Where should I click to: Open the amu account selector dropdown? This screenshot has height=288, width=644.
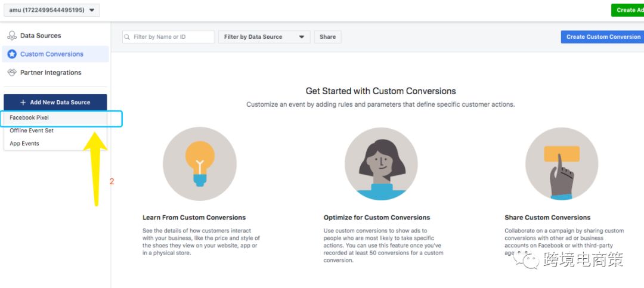click(x=52, y=10)
